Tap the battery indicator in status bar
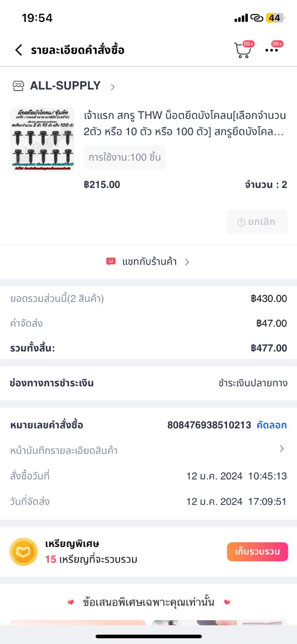 click(x=275, y=18)
